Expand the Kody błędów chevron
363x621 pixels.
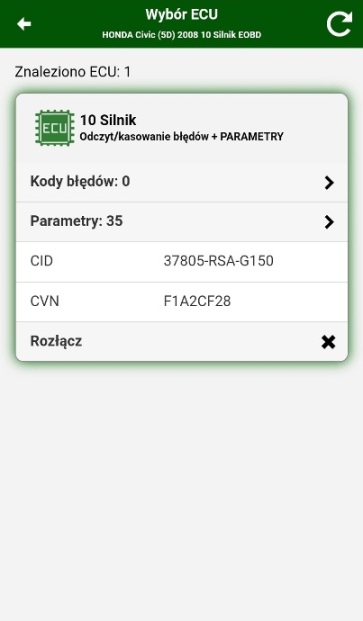pyautogui.click(x=329, y=183)
